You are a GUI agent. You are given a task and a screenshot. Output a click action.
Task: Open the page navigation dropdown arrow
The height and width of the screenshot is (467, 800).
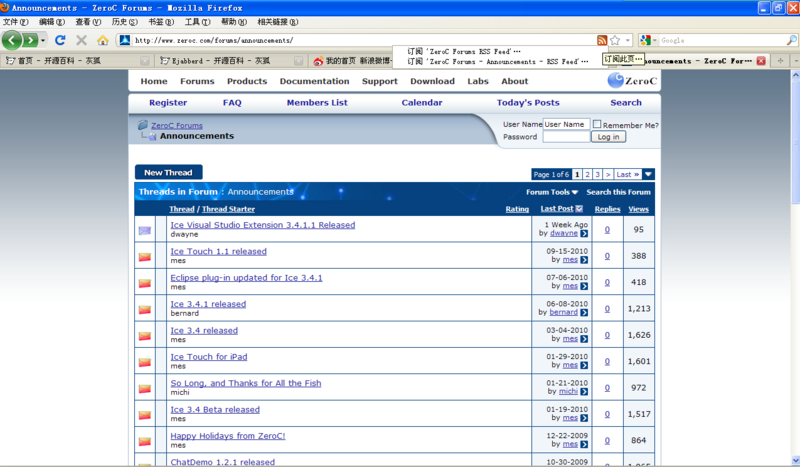tap(648, 174)
